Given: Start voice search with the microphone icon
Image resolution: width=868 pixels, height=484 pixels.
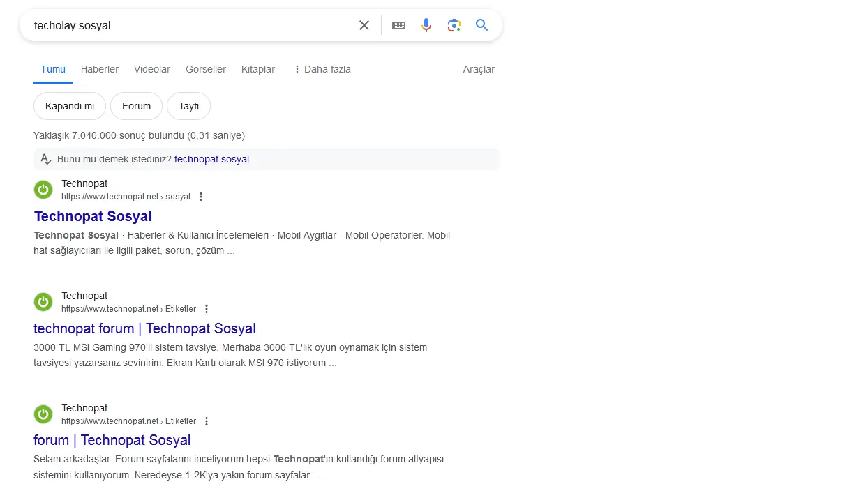Looking at the screenshot, I should pyautogui.click(x=426, y=25).
